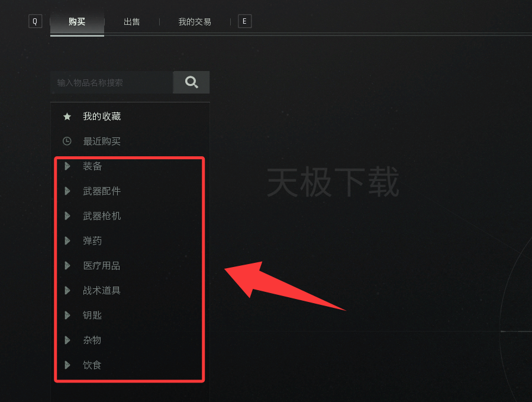Select the 杂物 category label
Screen dimensions: 532x402
click(92, 340)
